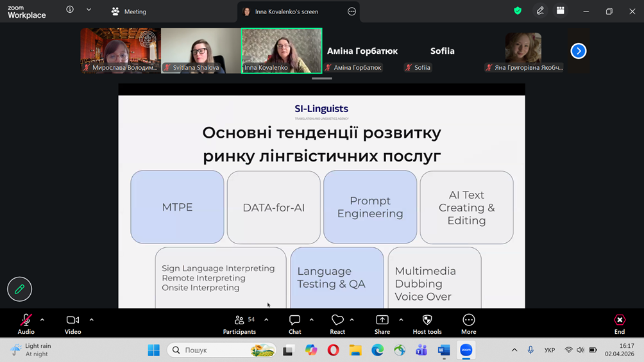The width and height of the screenshot is (644, 362).
Task: Expand the audio options arrow
Action: tap(42, 320)
